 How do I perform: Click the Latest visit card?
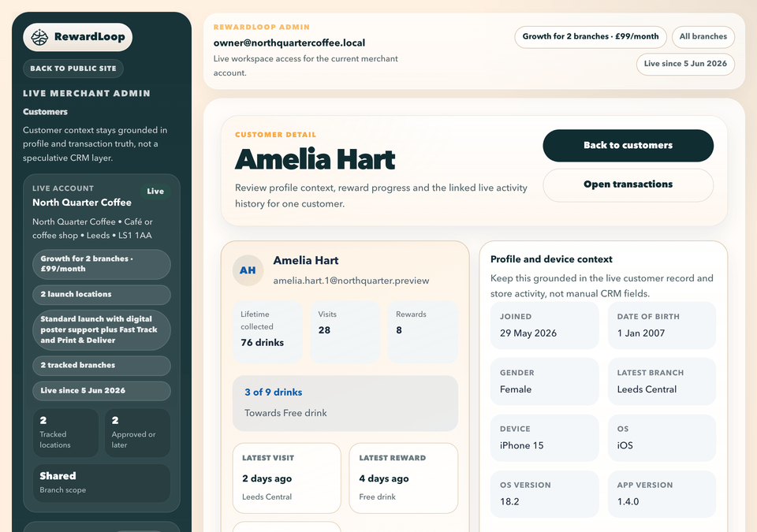(x=287, y=478)
